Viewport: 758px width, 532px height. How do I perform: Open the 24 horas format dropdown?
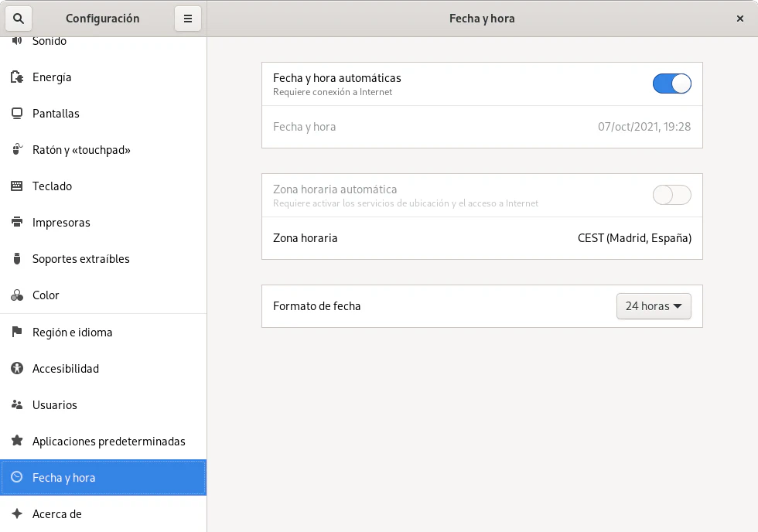coord(653,306)
